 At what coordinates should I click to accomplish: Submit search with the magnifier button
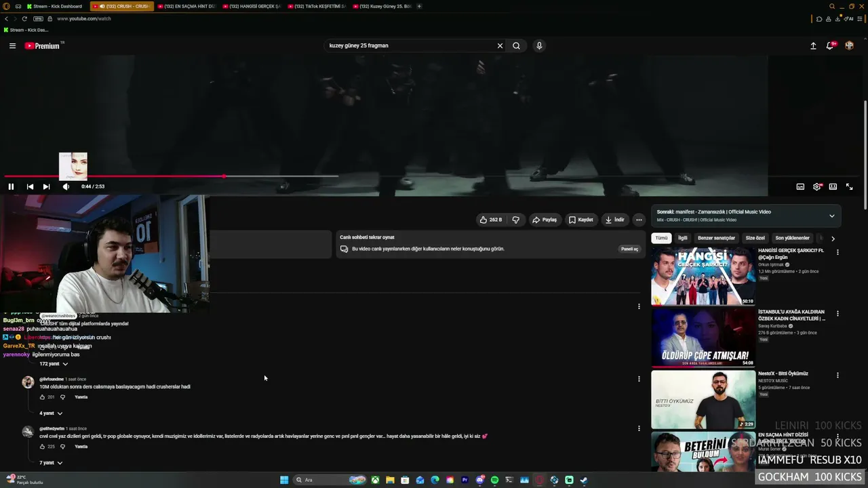click(516, 46)
